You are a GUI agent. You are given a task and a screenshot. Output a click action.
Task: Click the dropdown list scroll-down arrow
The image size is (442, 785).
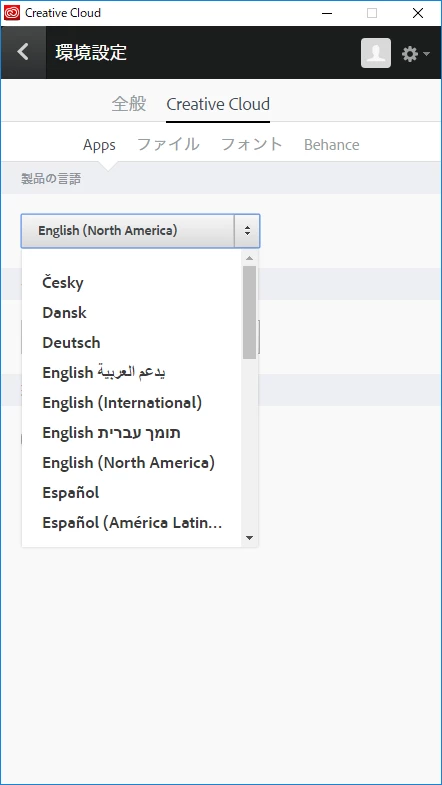click(x=249, y=538)
